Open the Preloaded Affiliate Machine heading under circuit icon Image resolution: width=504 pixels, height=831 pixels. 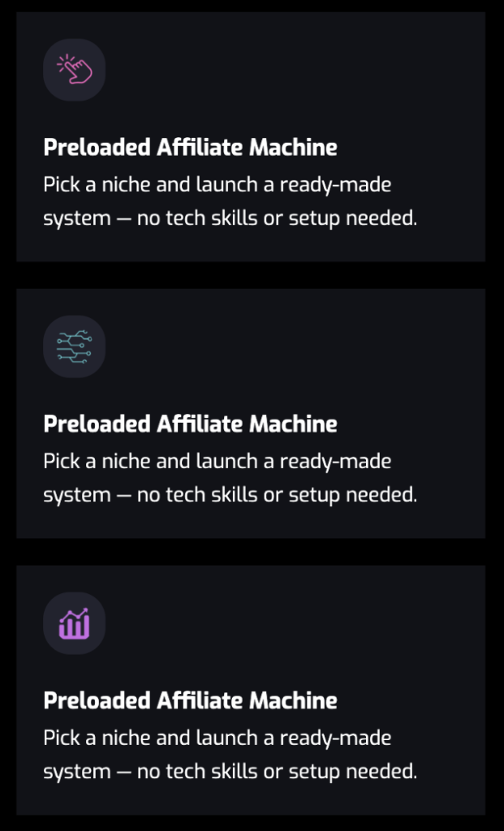coord(190,424)
